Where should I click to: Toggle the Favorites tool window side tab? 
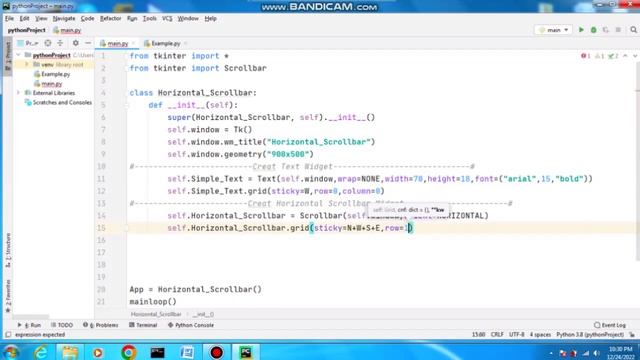[8, 296]
